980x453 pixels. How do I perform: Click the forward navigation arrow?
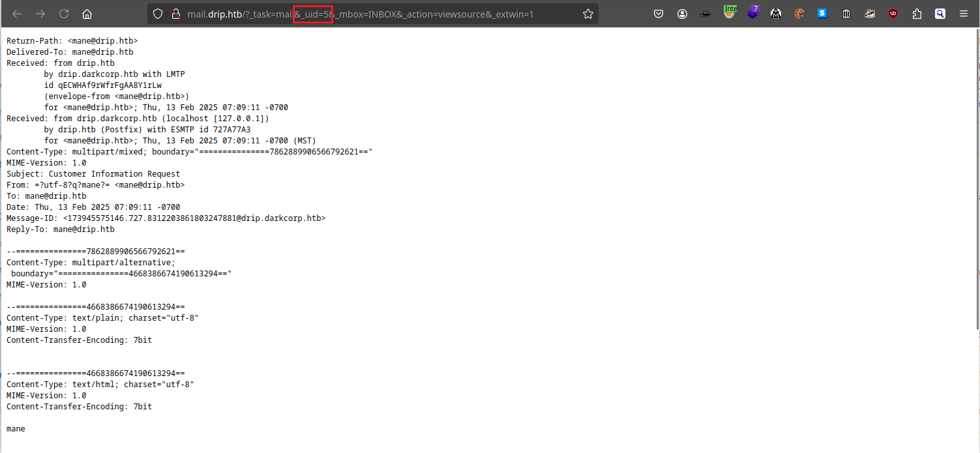click(40, 14)
